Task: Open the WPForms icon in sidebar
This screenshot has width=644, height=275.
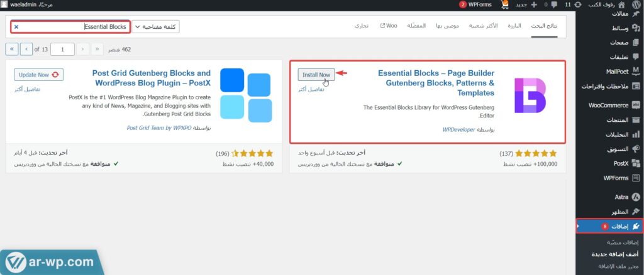Action: point(636,178)
